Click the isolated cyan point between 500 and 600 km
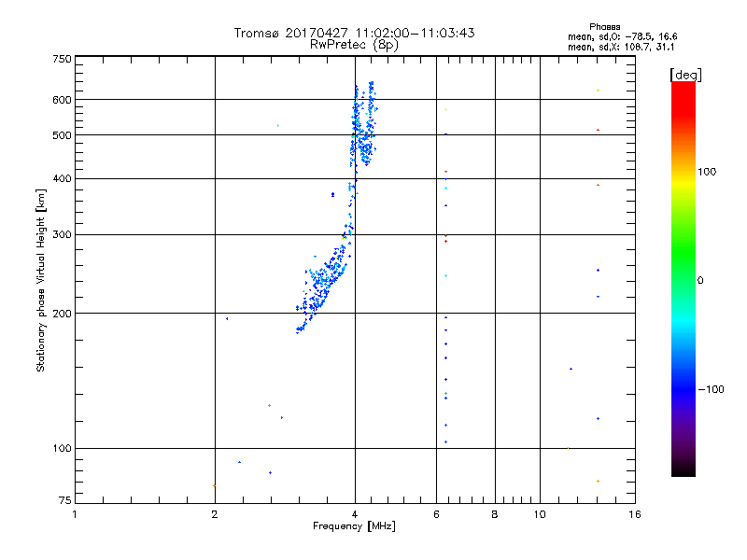Screen dimensions: 747x560 coord(277,126)
